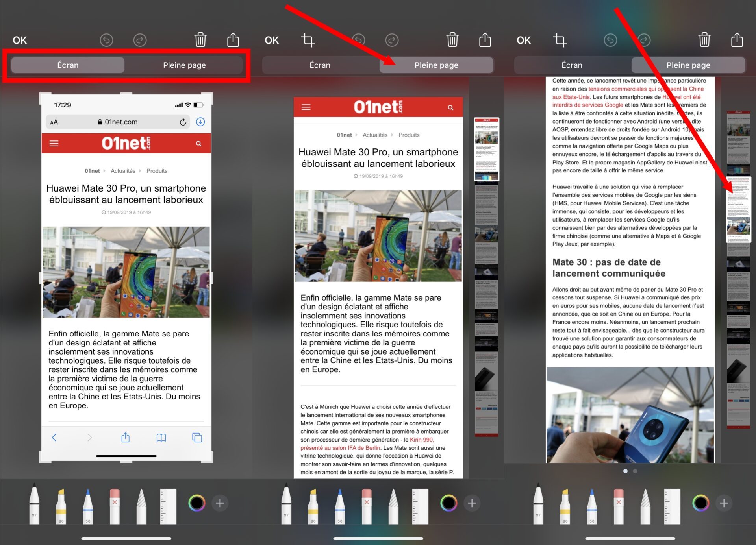Tap the search icon in the middle page preview
Viewport: 756px width, 545px height.
pyautogui.click(x=450, y=107)
